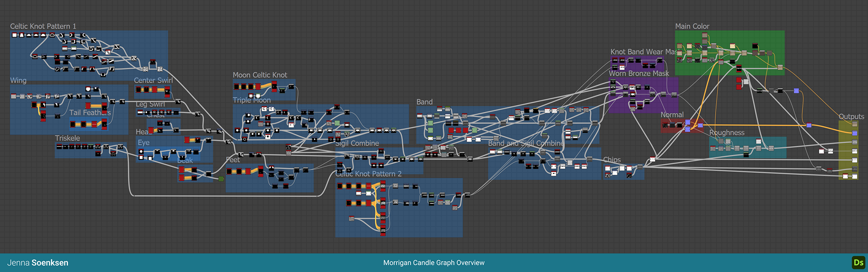
Task: Click the Tail Feathers frame label
Action: tap(90, 113)
